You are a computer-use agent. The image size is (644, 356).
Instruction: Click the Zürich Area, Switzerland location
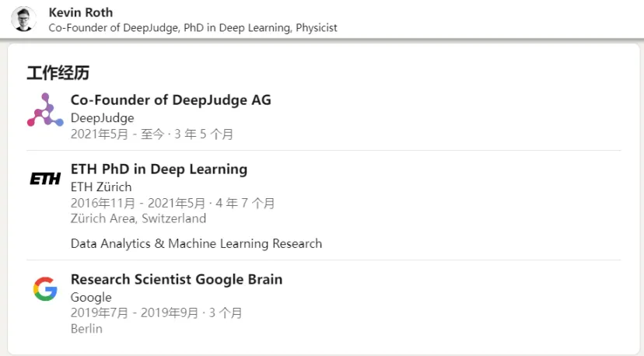138,218
